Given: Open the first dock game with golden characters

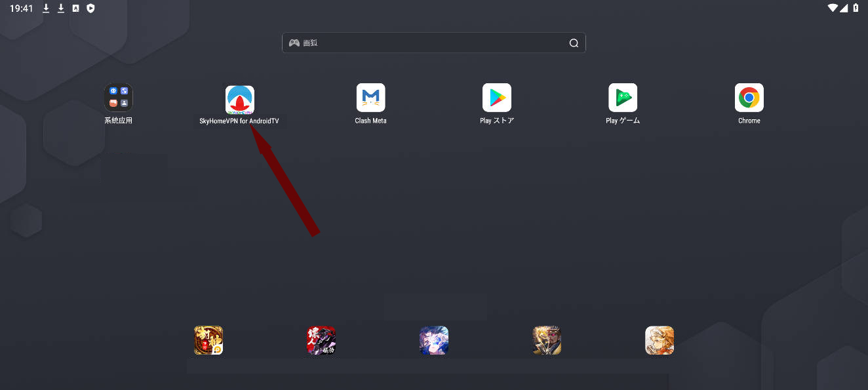Looking at the screenshot, I should [x=208, y=340].
